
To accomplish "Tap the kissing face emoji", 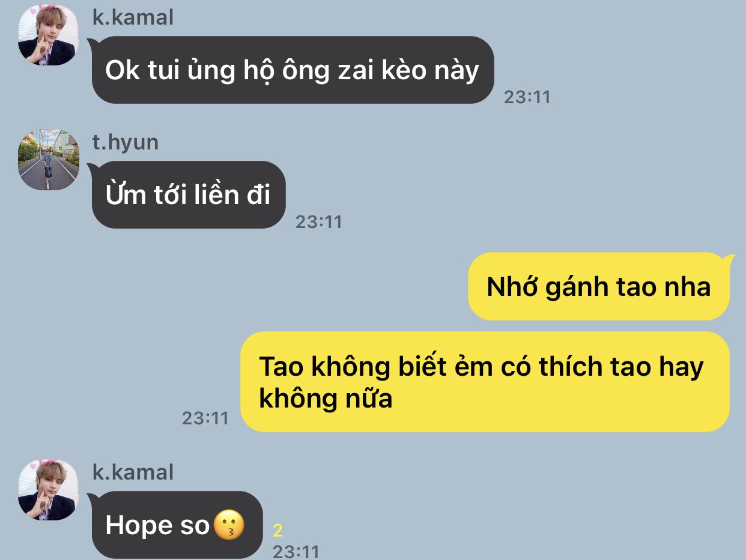I will point(229,525).
